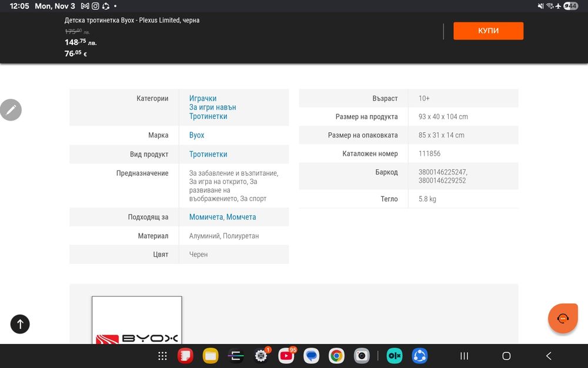Select the age value 10+
Image resolution: width=588 pixels, height=368 pixels.
click(x=424, y=98)
